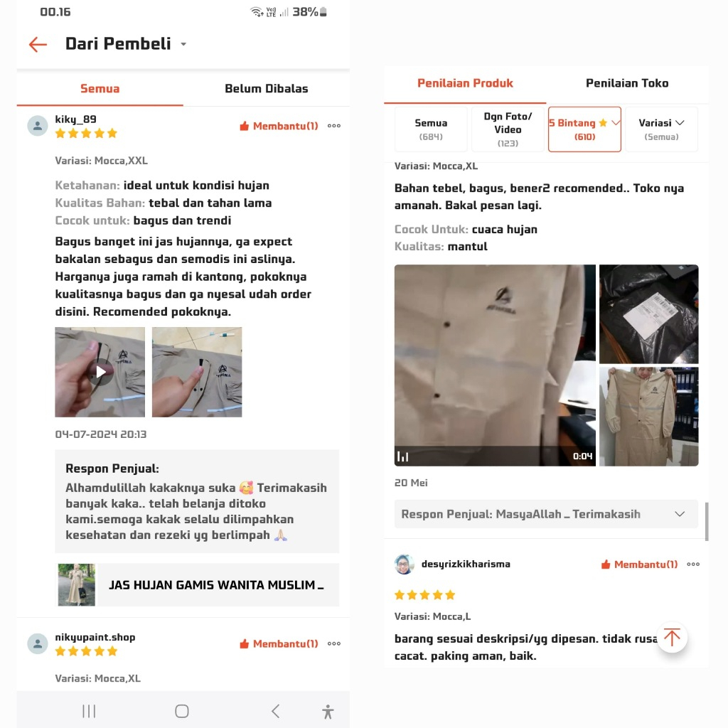Open more options for kiky_89 review
Image resolution: width=728 pixels, height=728 pixels.
point(334,126)
